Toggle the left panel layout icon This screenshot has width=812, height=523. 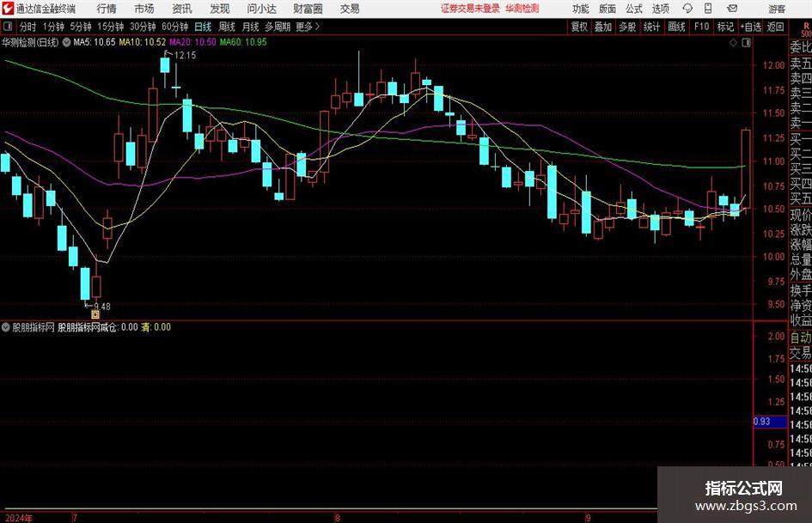pos(7,27)
